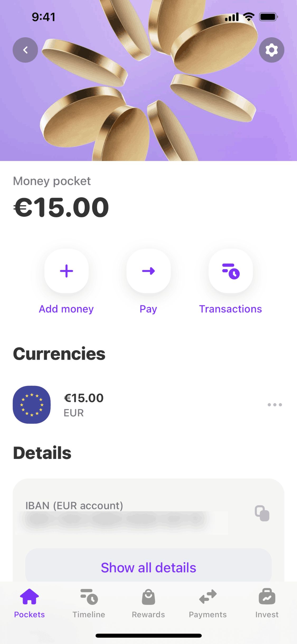
Task: Open pocket settings gear icon
Action: click(271, 50)
